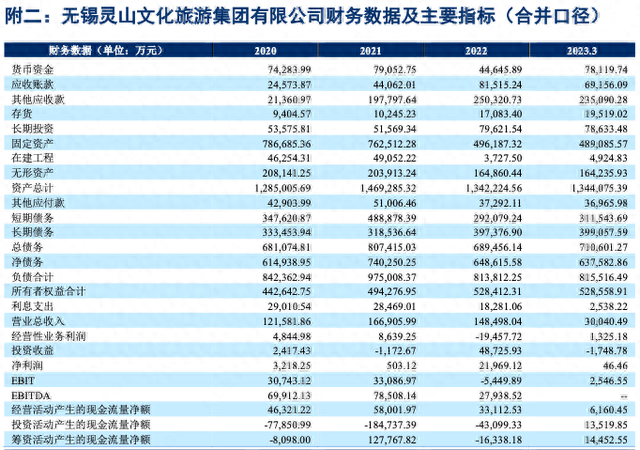
Task: Select the row label '筹资活动产生的现金流量净额'
Action: pos(81,440)
